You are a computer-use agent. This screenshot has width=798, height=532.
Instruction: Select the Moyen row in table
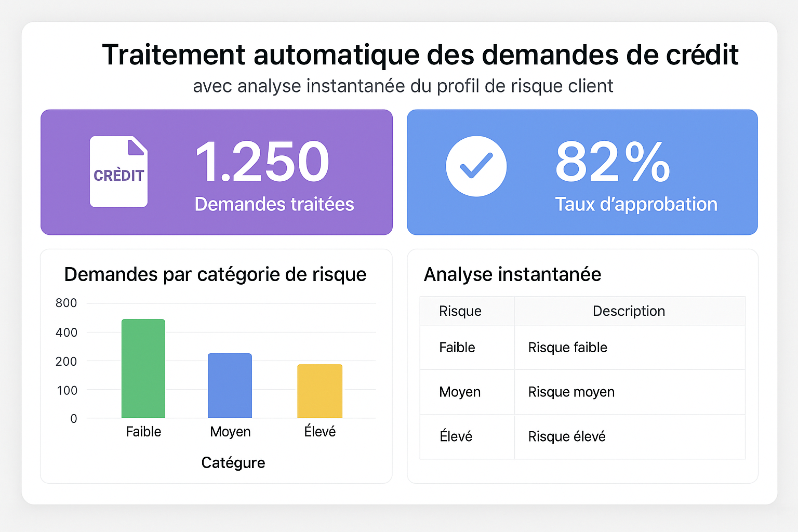[460, 392]
